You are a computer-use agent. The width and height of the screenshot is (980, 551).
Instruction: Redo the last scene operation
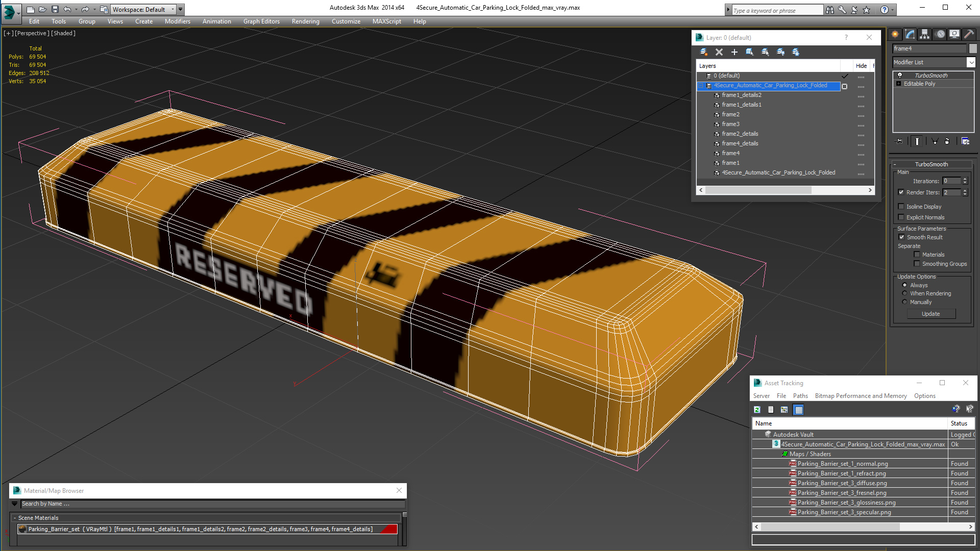(x=85, y=9)
